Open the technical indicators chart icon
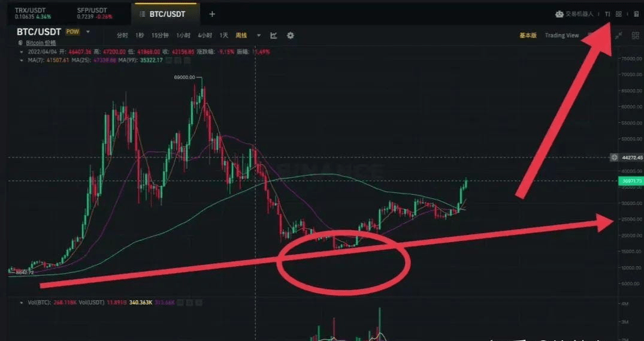The image size is (644, 341). pyautogui.click(x=274, y=36)
